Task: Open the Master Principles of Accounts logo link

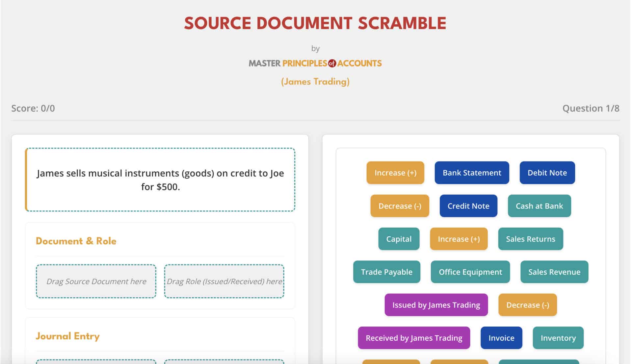Action: click(x=315, y=63)
